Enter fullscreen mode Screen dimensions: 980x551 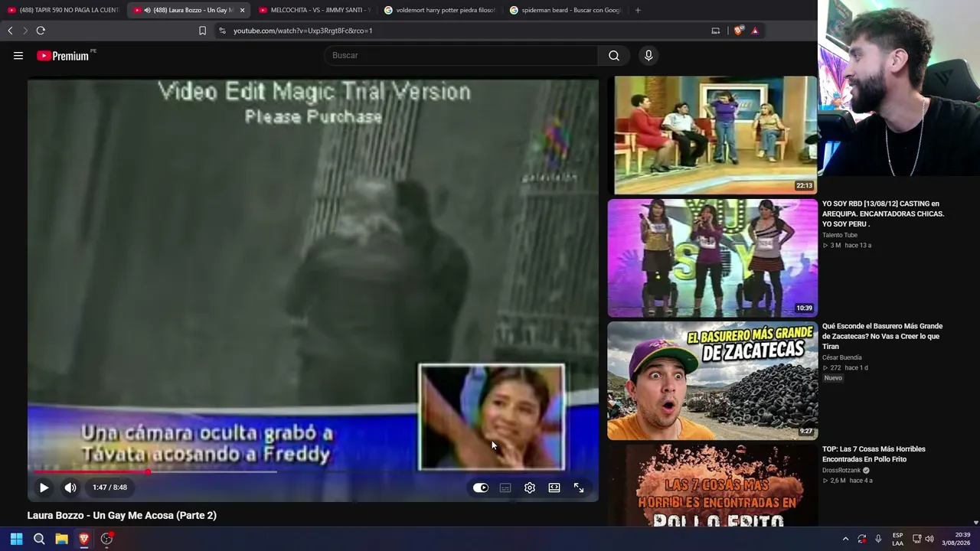(579, 487)
